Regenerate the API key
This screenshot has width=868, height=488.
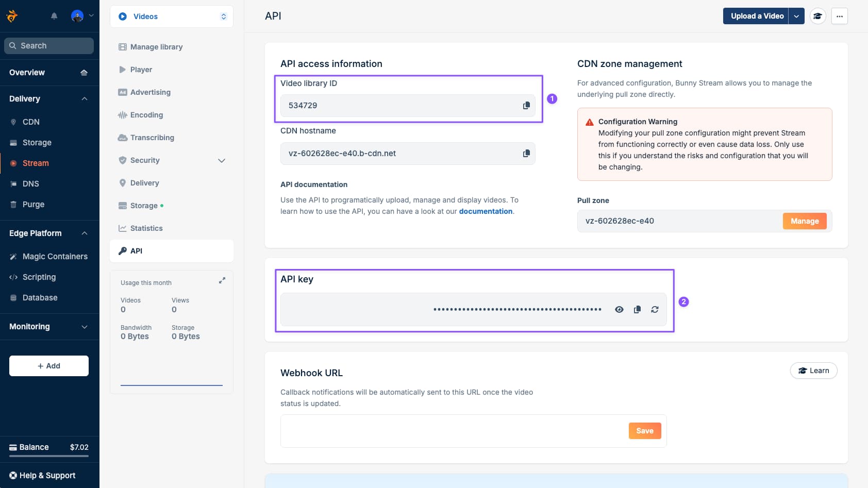tap(655, 309)
